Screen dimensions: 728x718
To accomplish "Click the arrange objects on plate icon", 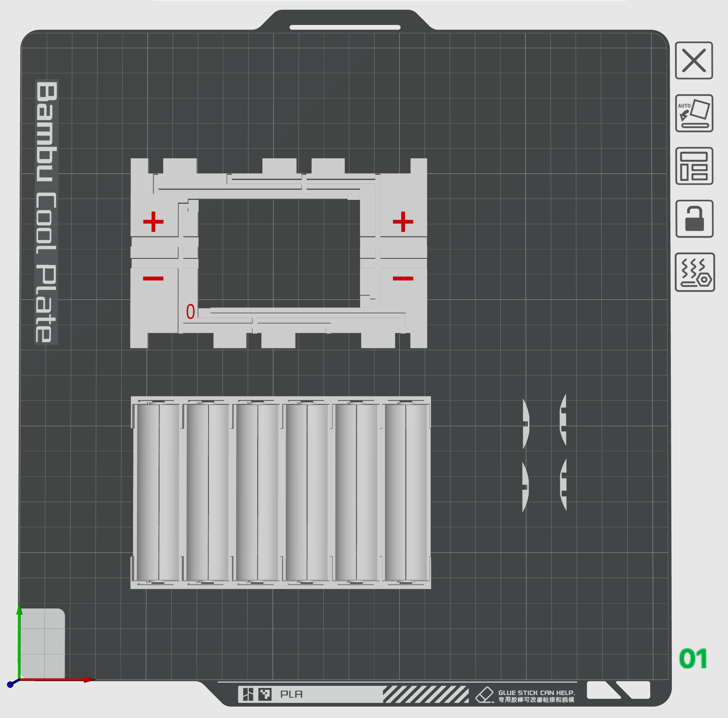I will [x=694, y=166].
